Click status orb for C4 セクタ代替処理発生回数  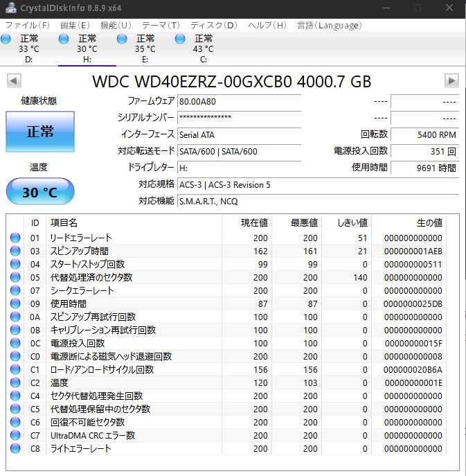15,396
